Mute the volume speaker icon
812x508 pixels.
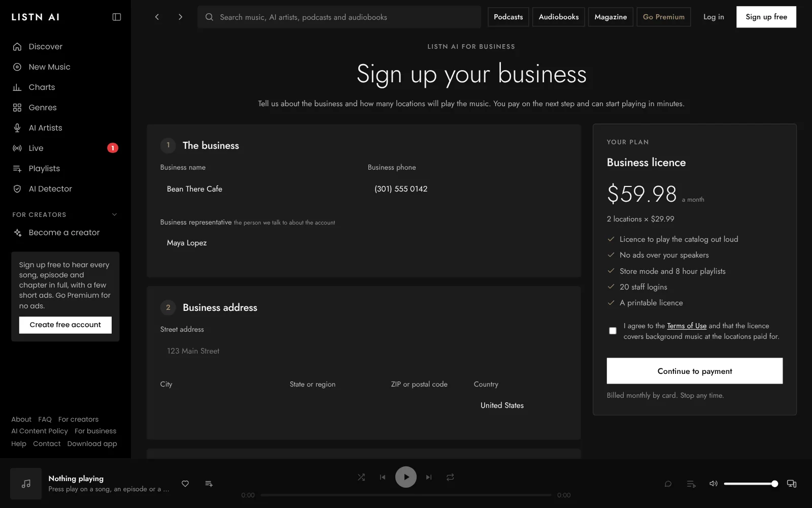[714, 484]
